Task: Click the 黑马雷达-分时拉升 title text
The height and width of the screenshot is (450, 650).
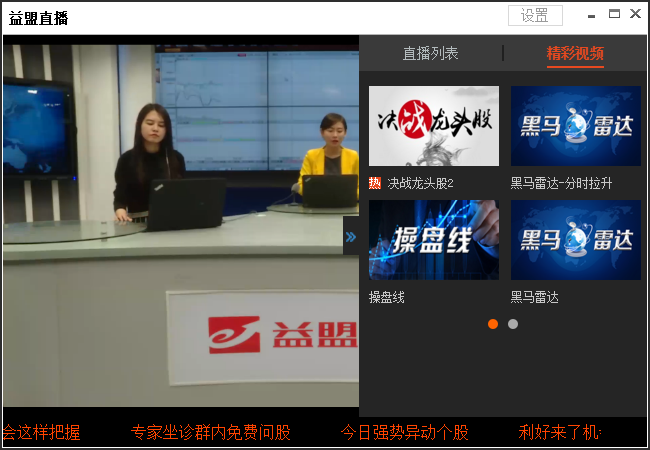Action: 561,183
